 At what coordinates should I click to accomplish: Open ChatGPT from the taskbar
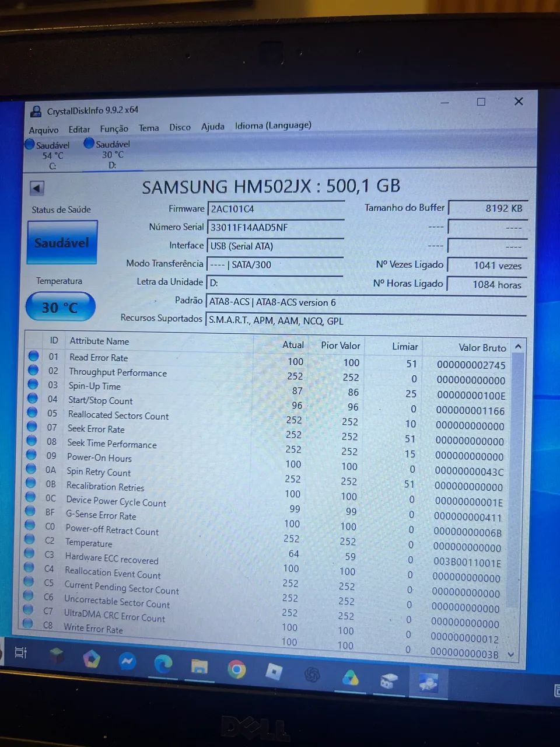pyautogui.click(x=312, y=675)
